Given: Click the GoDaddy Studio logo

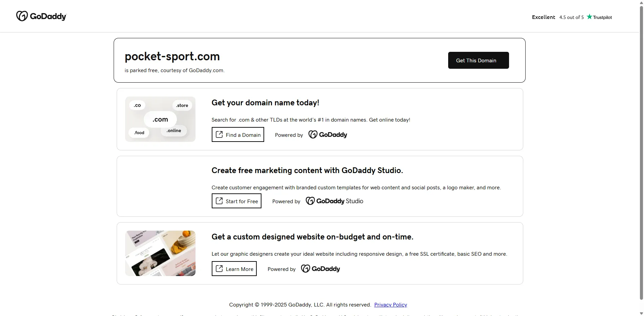Looking at the screenshot, I should tap(334, 201).
